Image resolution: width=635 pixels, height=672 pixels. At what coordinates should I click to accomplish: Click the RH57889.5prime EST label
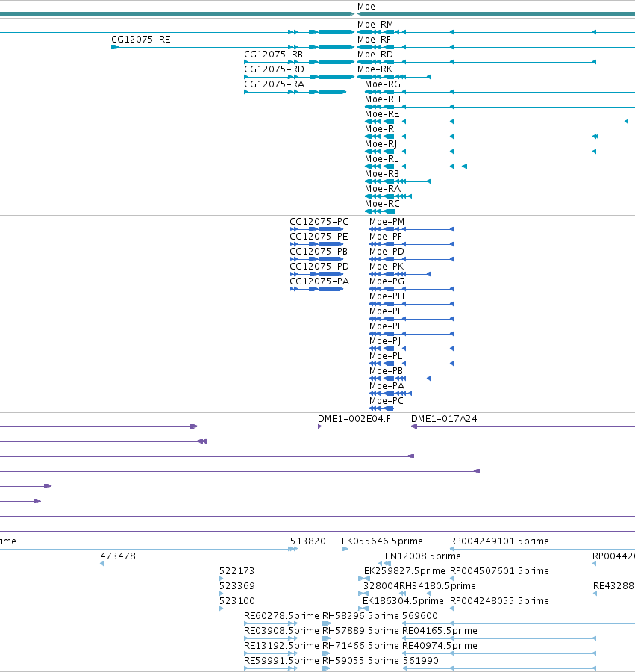[x=360, y=631]
